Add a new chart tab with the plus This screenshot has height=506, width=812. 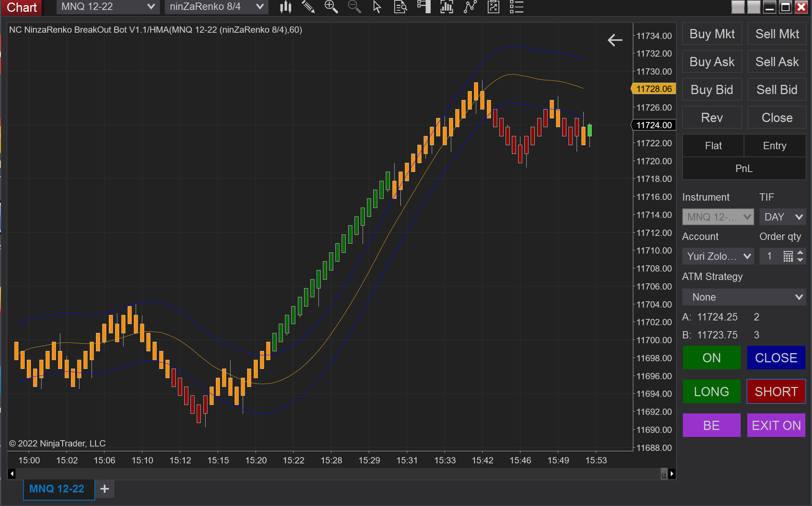[x=104, y=489]
